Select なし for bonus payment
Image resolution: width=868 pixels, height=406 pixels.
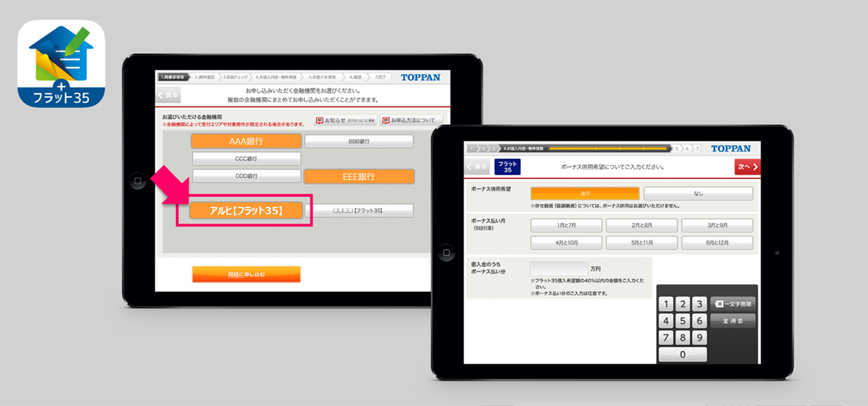point(698,193)
